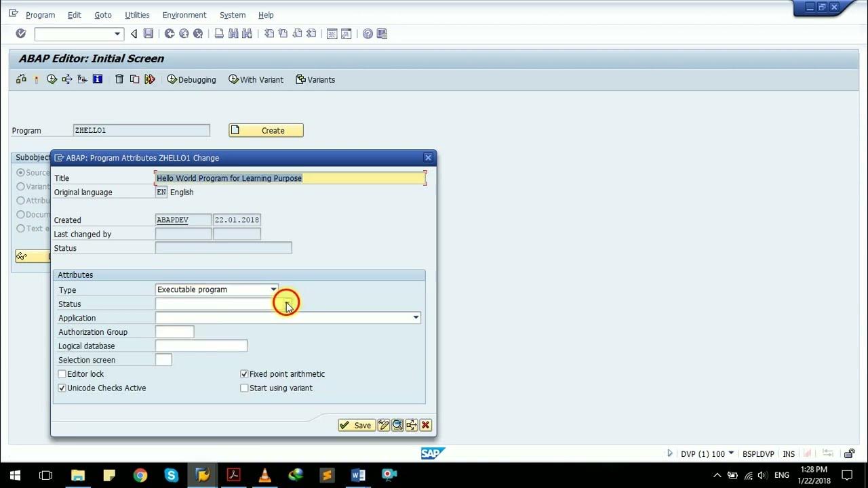This screenshot has width=868, height=488.
Task: Open the Environment menu
Action: [184, 15]
